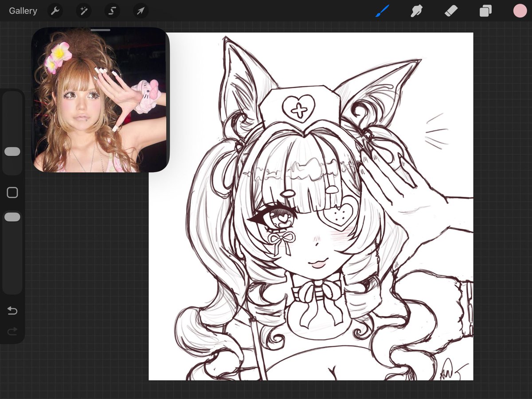Click the brush size slider handle
This screenshot has width=532, height=399.
(x=12, y=152)
